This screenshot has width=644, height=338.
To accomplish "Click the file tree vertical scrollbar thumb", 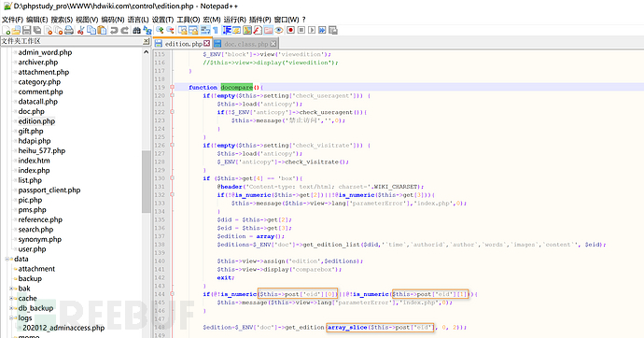I will [147, 181].
